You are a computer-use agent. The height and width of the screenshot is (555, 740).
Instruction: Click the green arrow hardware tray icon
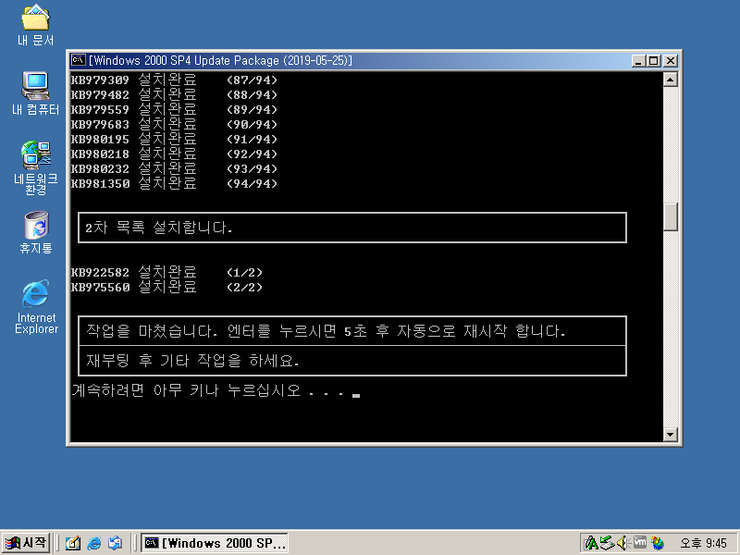(607, 543)
